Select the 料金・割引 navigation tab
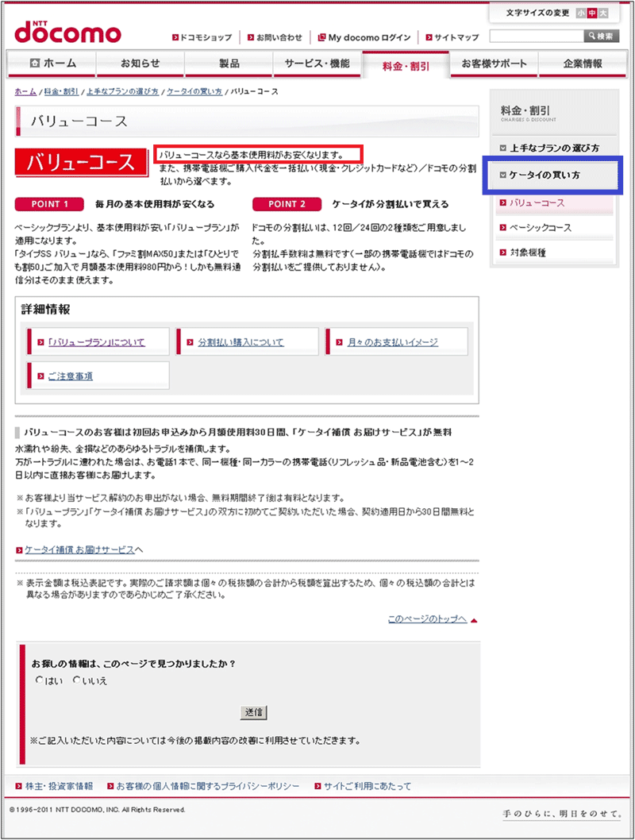Viewport: 635px width, 840px height. point(406,65)
